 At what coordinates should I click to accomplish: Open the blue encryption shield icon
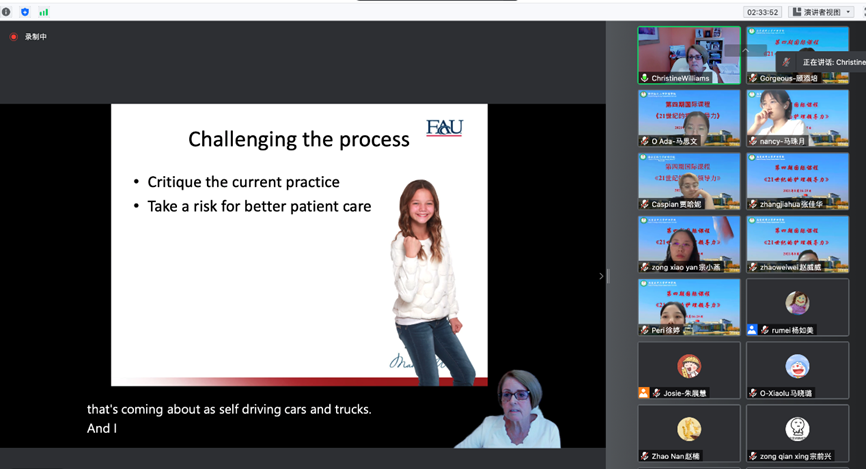pyautogui.click(x=25, y=12)
